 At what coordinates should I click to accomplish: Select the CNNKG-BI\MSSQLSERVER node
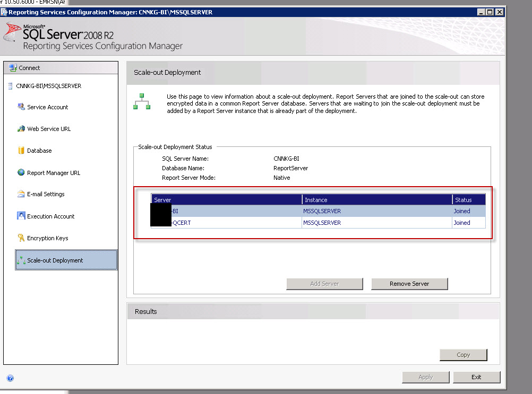[48, 86]
